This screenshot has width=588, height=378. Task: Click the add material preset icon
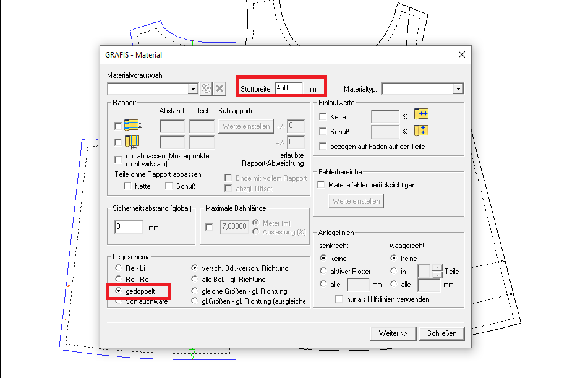[207, 88]
